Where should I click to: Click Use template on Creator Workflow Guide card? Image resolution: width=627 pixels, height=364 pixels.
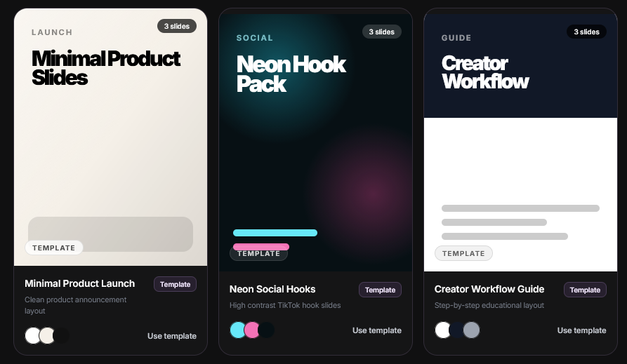click(582, 330)
